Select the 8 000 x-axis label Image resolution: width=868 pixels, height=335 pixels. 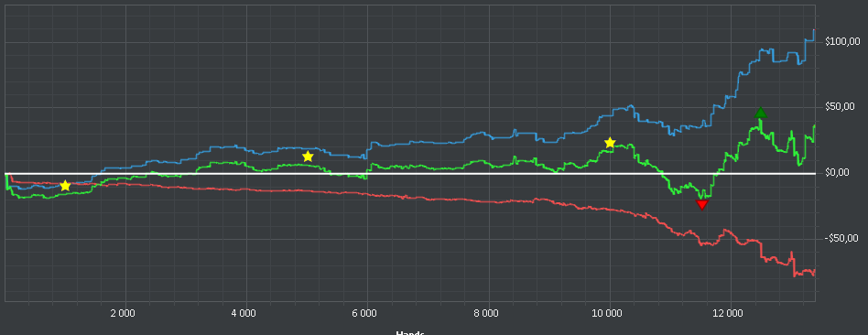[x=485, y=313]
